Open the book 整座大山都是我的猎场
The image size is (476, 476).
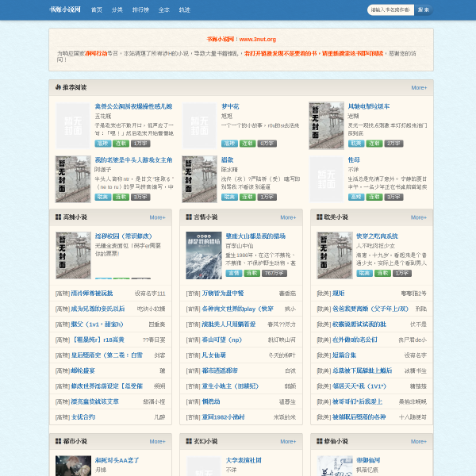click(255, 236)
